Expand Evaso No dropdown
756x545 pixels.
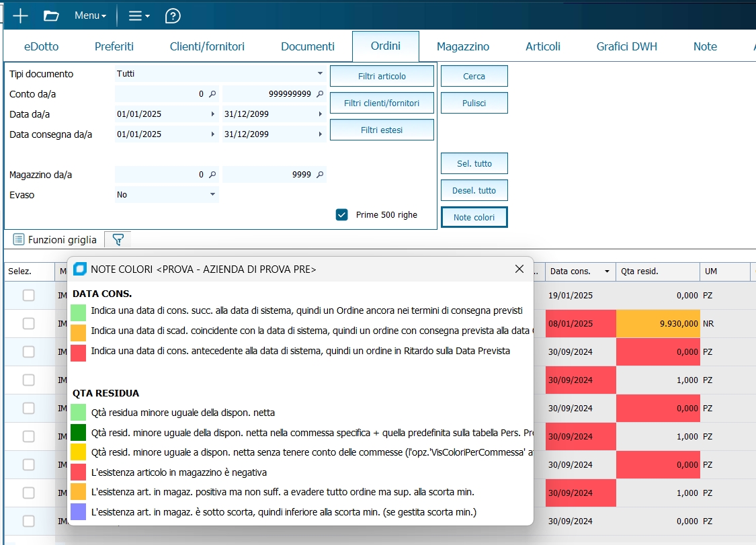click(x=212, y=194)
